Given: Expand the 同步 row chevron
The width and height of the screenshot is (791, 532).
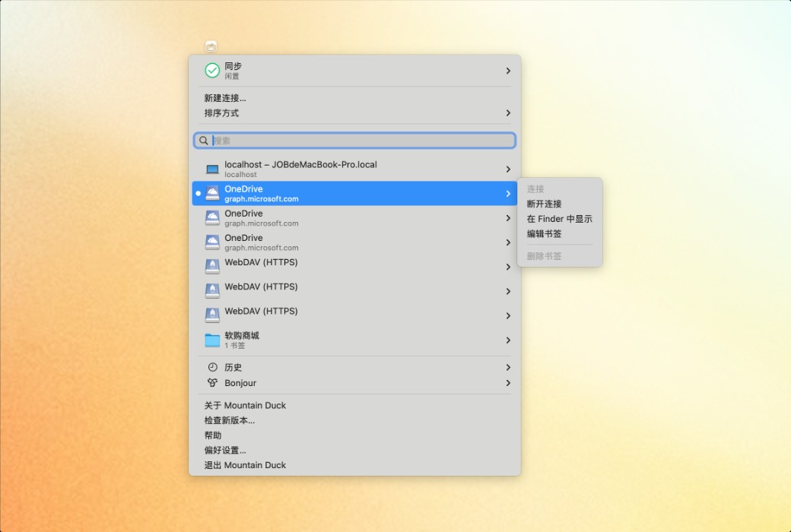Looking at the screenshot, I should tap(508, 71).
